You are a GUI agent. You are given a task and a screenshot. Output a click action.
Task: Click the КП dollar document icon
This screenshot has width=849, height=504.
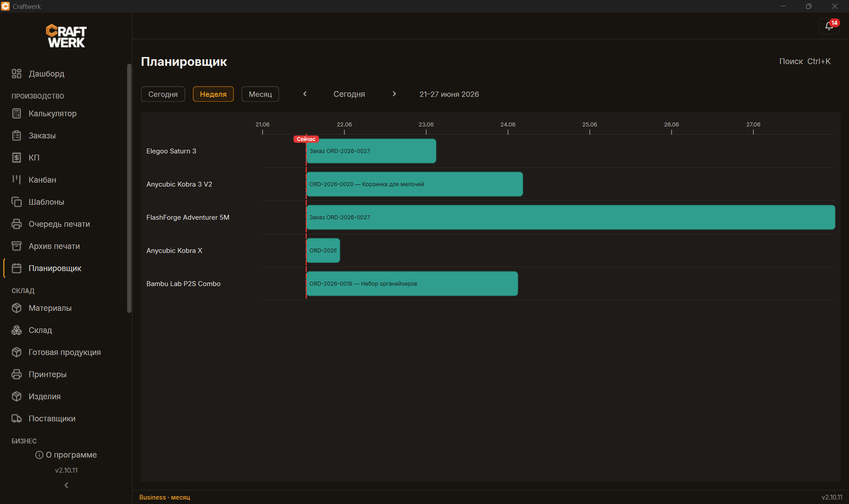16,158
